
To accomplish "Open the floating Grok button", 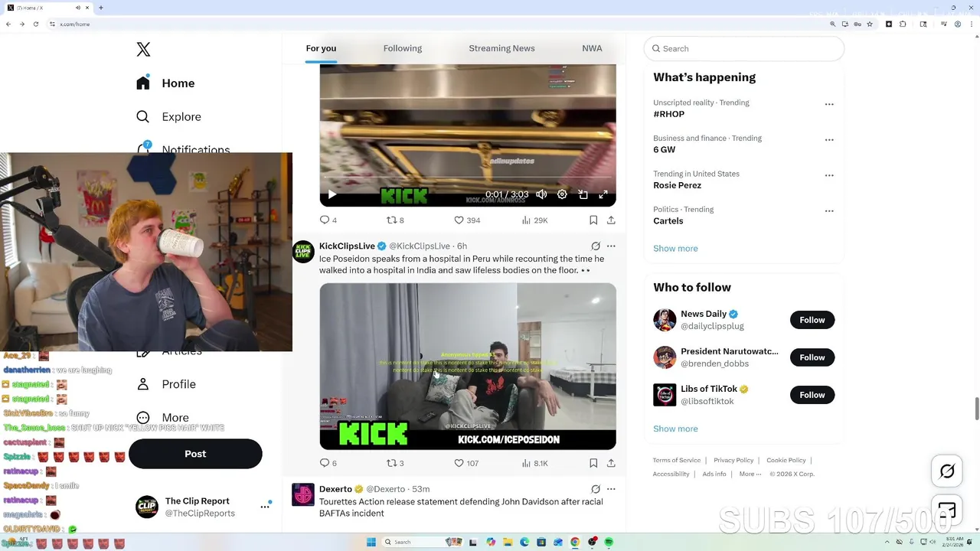I will tap(947, 471).
